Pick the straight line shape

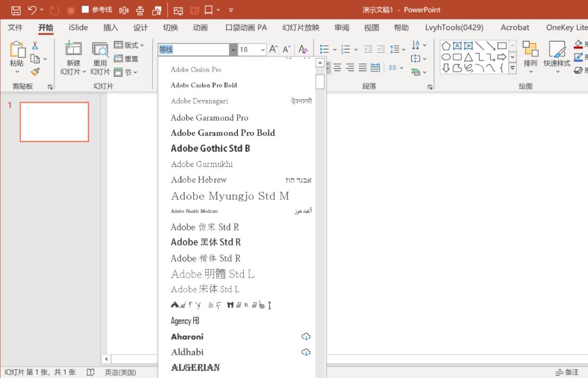[x=480, y=46]
